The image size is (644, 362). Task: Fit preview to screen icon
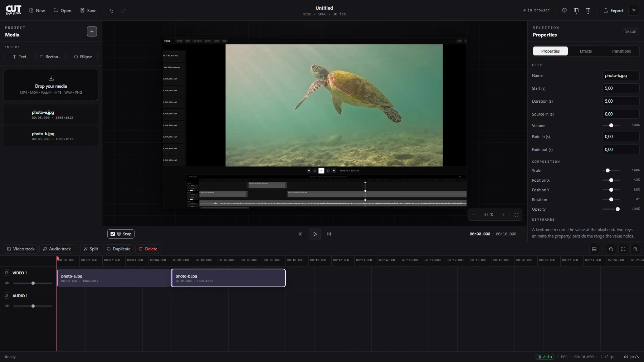(x=516, y=215)
